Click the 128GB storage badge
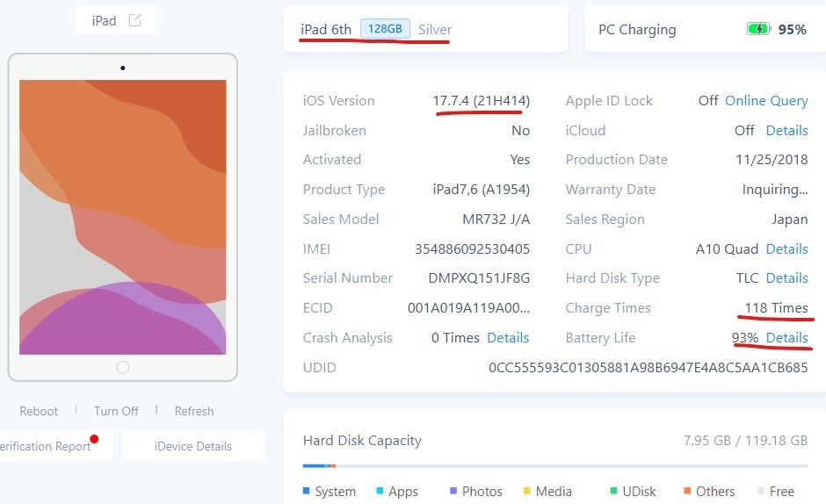The height and width of the screenshot is (504, 826). 385,28
